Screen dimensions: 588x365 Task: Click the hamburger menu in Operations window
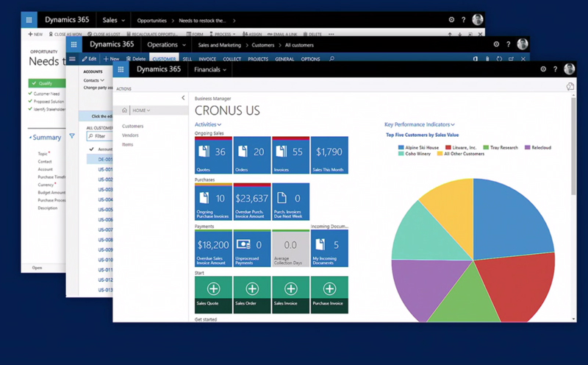[72, 59]
